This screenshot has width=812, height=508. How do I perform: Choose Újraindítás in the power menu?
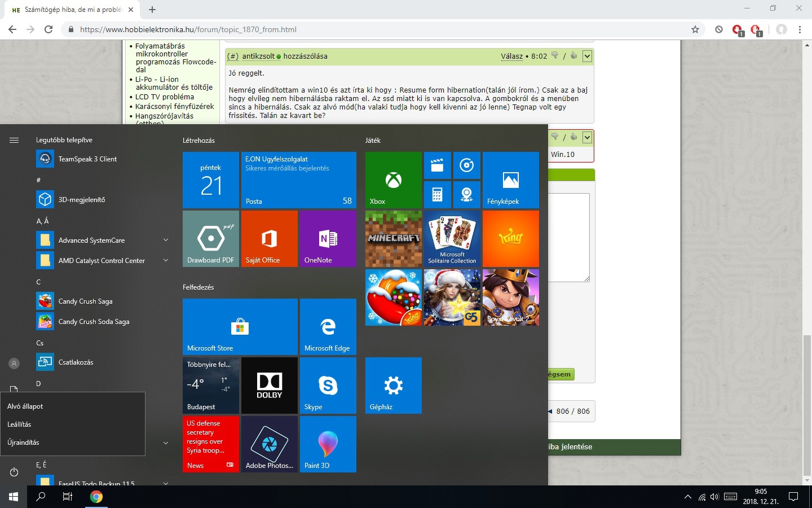[73, 443]
